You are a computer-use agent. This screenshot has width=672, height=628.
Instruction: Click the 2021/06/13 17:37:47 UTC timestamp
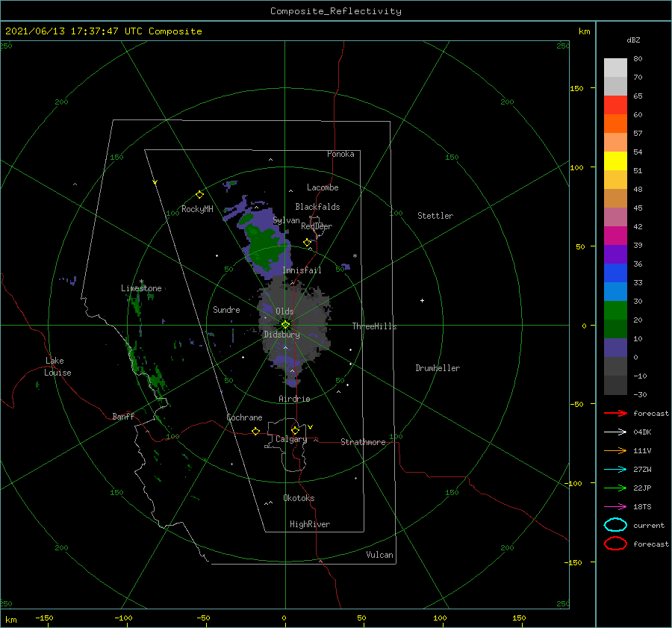[103, 31]
